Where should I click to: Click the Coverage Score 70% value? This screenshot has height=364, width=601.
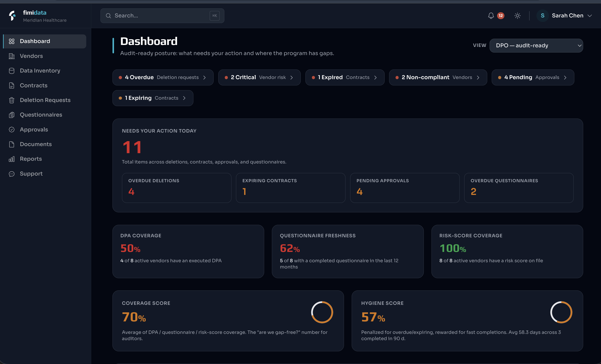pos(134,317)
